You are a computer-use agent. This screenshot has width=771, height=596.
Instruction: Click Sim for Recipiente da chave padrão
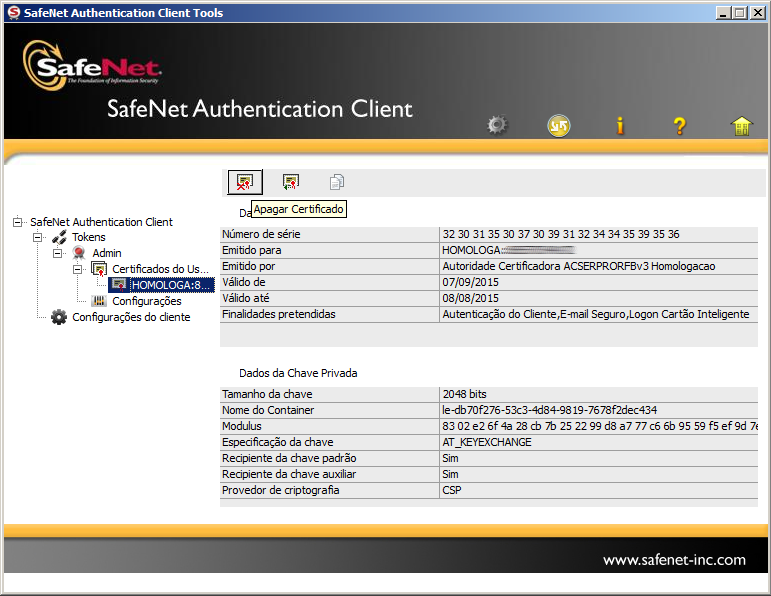coord(450,458)
